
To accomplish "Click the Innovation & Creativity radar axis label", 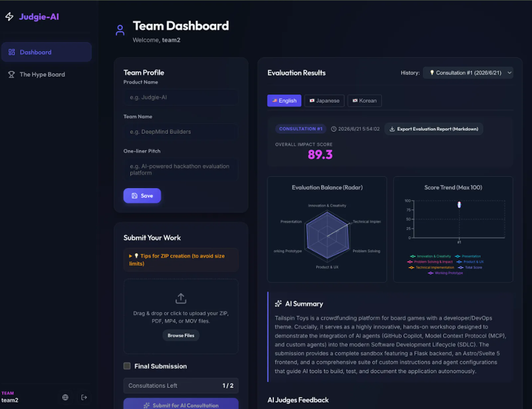I will (x=327, y=206).
